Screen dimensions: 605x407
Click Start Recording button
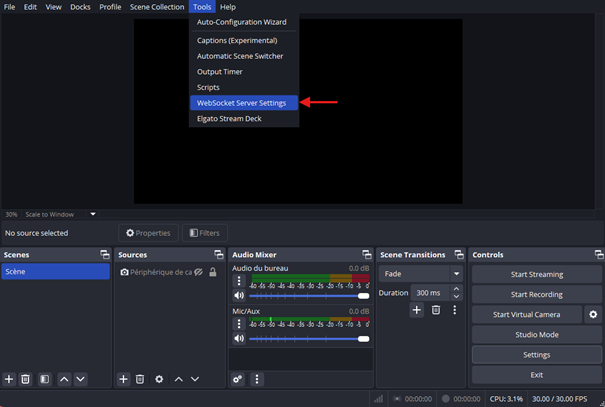pos(537,294)
